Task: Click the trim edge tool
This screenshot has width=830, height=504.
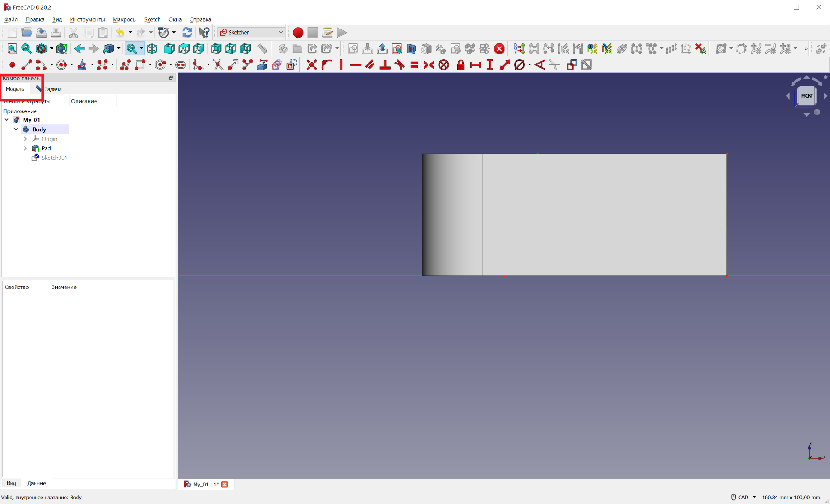Action: point(219,65)
